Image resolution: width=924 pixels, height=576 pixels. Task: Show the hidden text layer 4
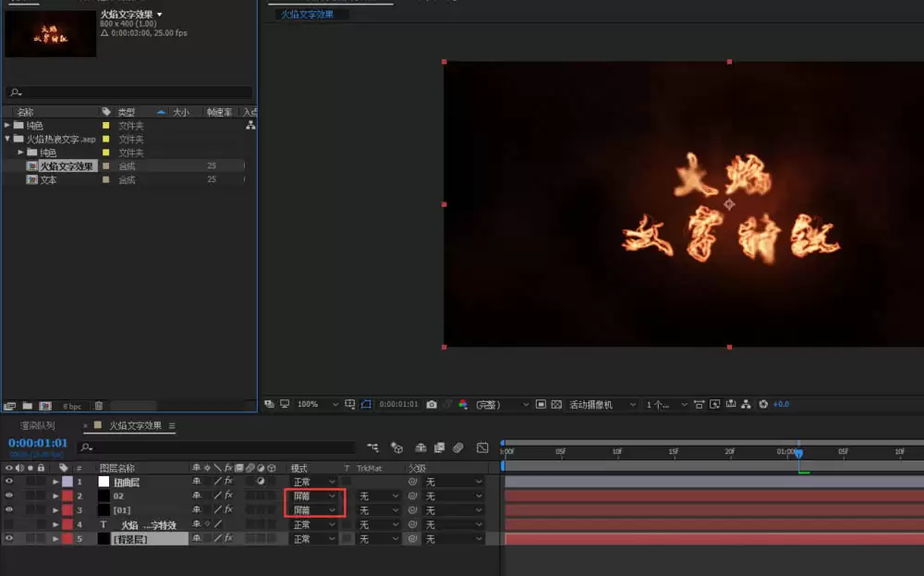(x=9, y=524)
